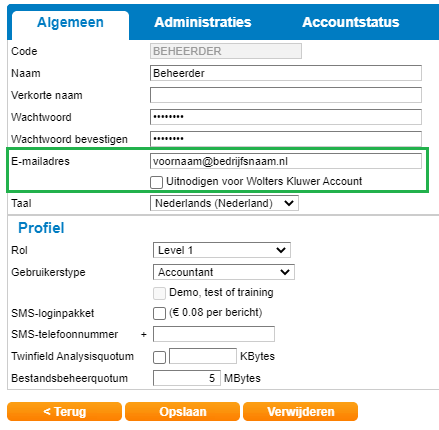Focus the Verkorte naam input field
This screenshot has height=430, width=439.
[x=286, y=95]
